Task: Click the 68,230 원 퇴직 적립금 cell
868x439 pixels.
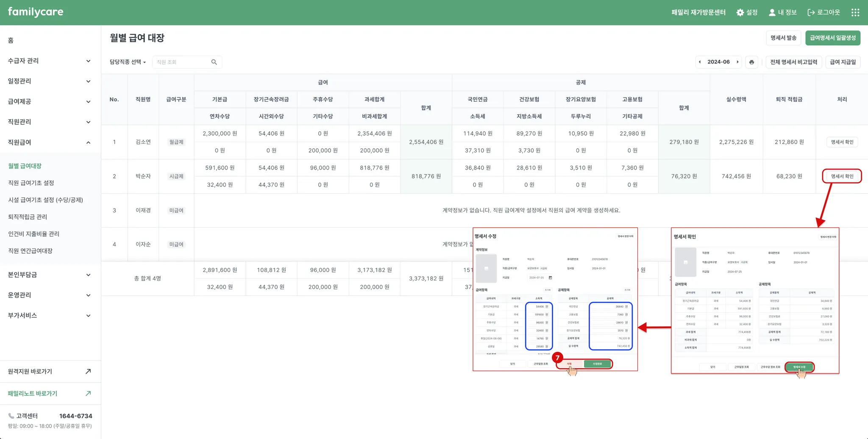Action: [x=789, y=176]
